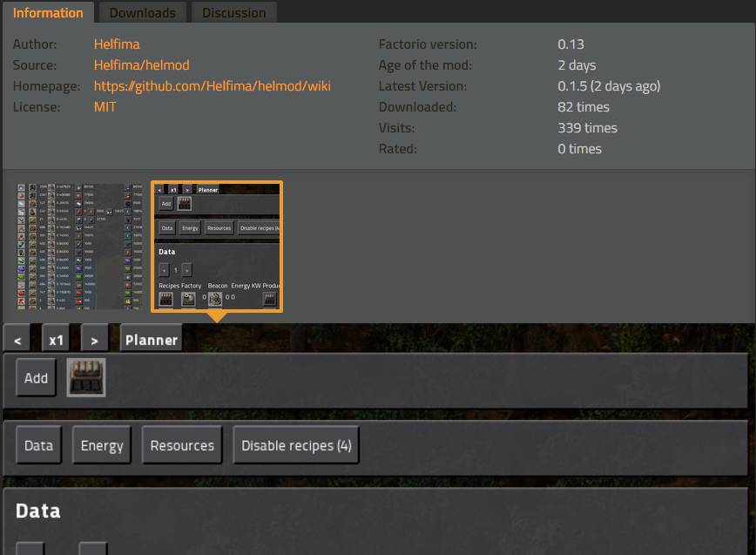Open the Helfima/helmod source link
756x555 pixels.
click(142, 65)
